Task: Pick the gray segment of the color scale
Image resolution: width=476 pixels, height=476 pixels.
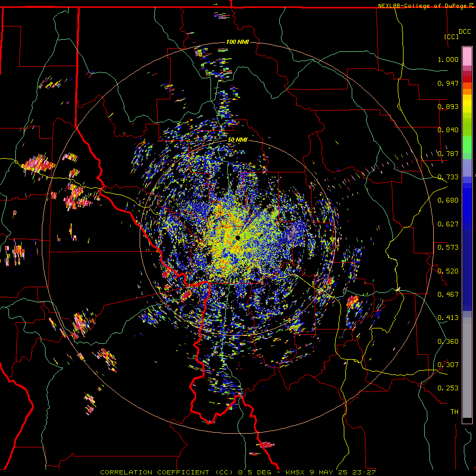Action: (467, 368)
